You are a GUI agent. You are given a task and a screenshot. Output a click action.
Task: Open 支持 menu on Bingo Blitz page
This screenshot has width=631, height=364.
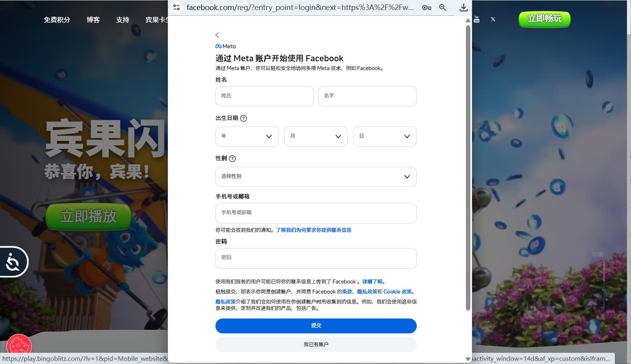[x=122, y=20]
